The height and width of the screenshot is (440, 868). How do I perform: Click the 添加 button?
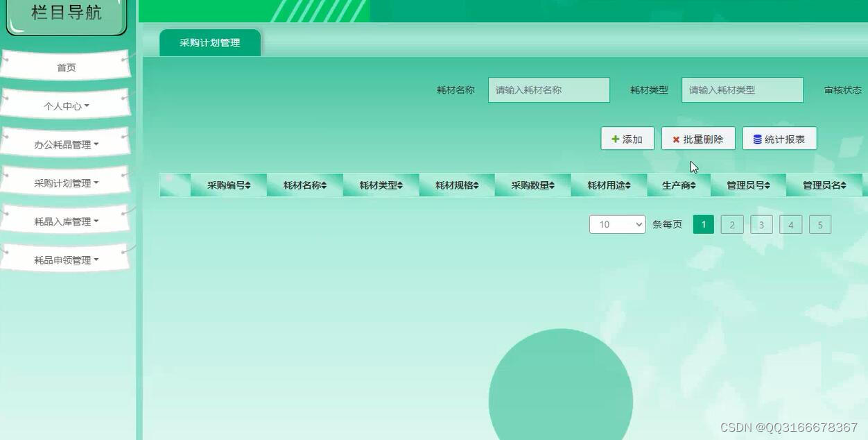point(627,139)
